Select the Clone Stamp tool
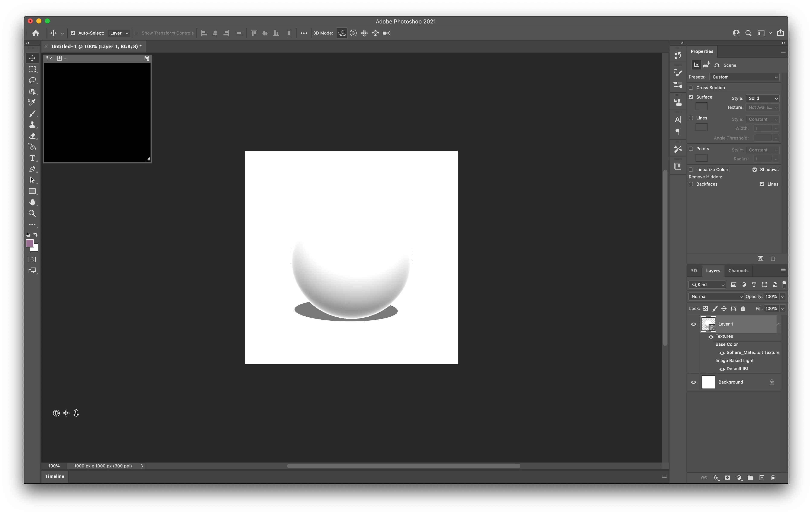This screenshot has width=812, height=515. 32,125
